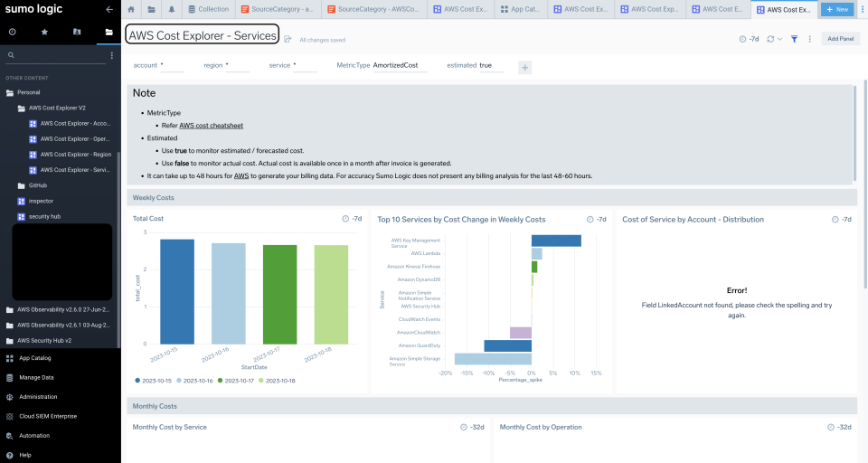
Task: Click the AWS Key Management Service bar
Action: [x=556, y=241]
